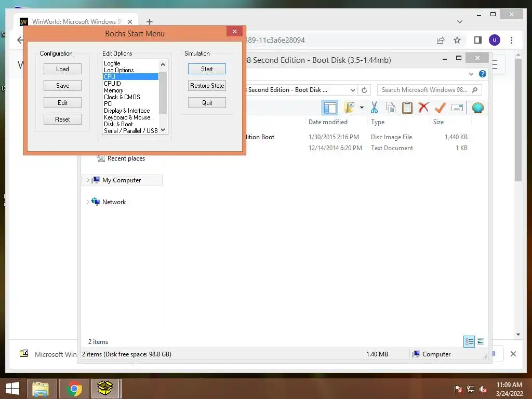This screenshot has height=399, width=532.
Task: Start the Bochs simulation
Action: tap(207, 69)
